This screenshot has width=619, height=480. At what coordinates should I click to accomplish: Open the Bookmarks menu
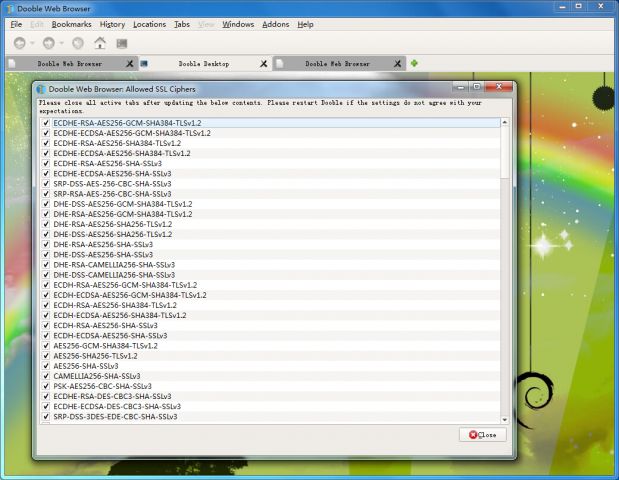click(x=71, y=24)
